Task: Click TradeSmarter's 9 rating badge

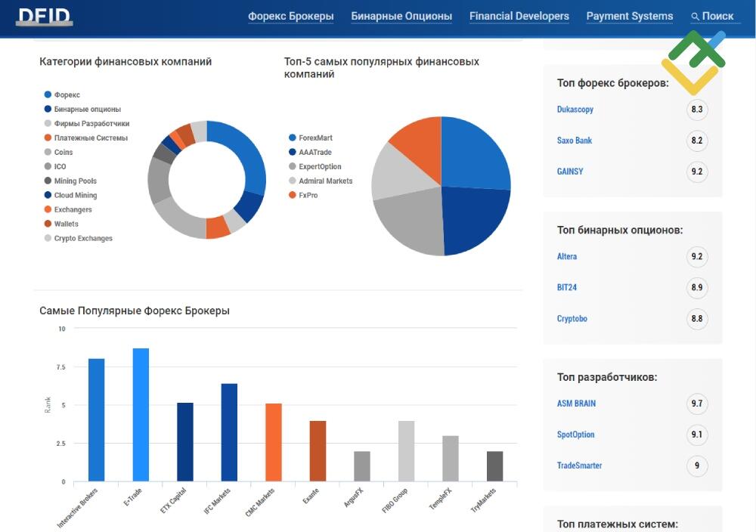Action: point(697,466)
